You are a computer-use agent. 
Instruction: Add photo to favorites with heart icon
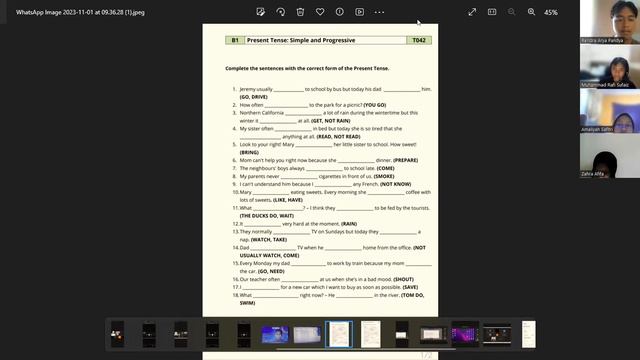(x=320, y=12)
